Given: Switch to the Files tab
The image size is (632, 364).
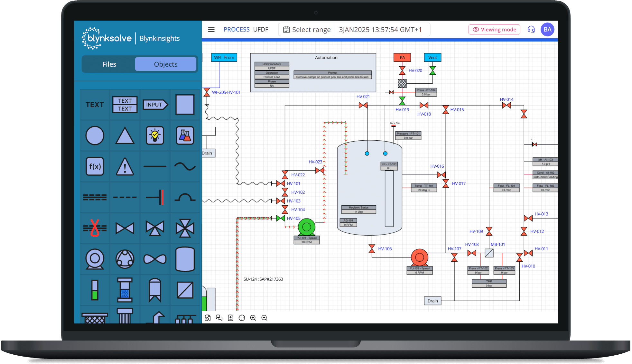Looking at the screenshot, I should click(x=109, y=64).
